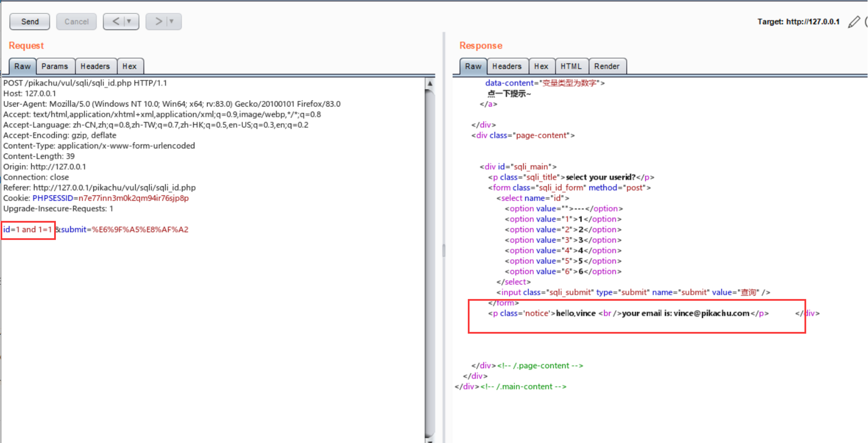Click the request scrollbar up arrow
The height and width of the screenshot is (443, 868).
tap(430, 83)
